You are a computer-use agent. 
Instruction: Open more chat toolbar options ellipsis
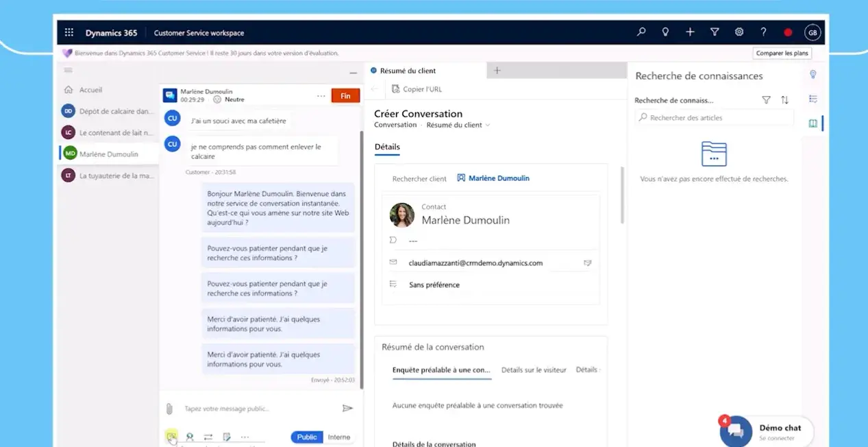tap(245, 437)
